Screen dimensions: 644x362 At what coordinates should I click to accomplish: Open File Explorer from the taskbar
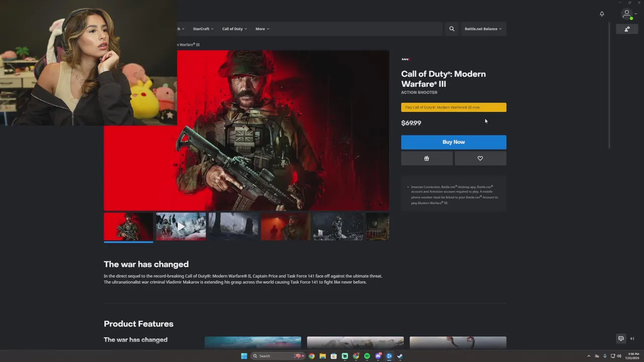tap(323, 356)
